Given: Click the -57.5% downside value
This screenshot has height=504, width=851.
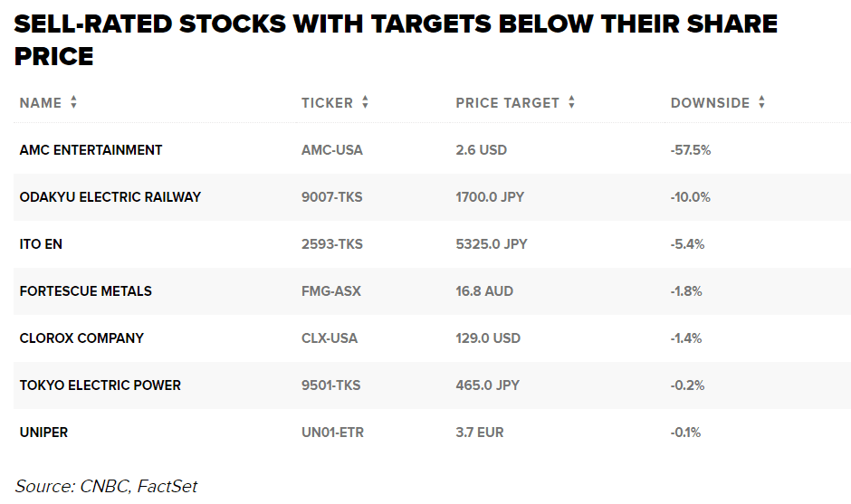Looking at the screenshot, I should [690, 150].
